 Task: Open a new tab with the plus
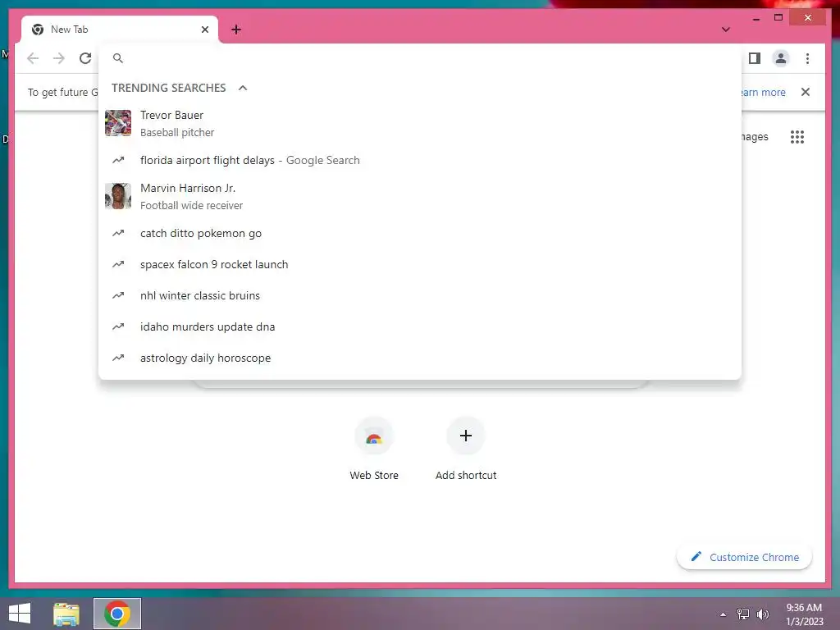point(236,30)
